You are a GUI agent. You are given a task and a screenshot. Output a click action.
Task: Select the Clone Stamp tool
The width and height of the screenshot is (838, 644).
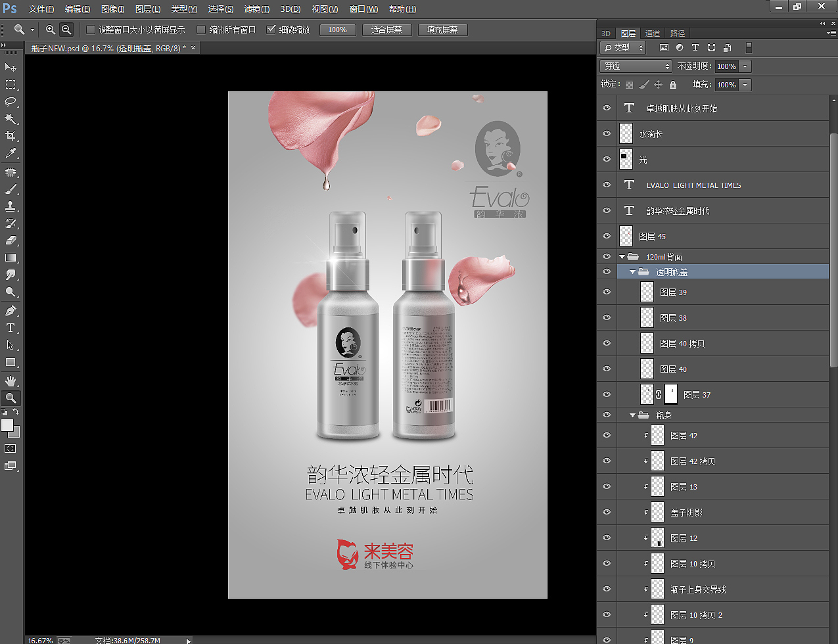(11, 206)
